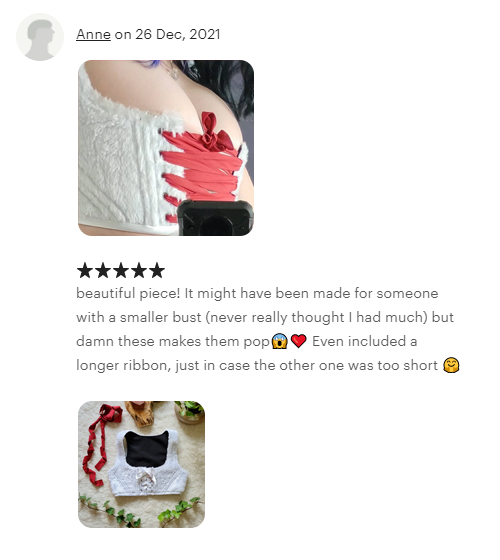Open the white lace top listing thumbnail
Image resolution: width=500 pixels, height=560 pixels.
[141, 464]
